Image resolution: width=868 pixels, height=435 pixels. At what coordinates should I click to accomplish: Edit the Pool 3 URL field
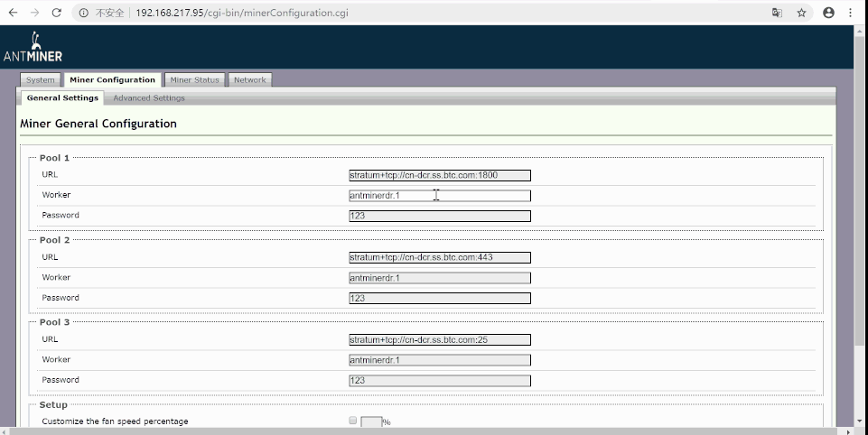tap(440, 340)
